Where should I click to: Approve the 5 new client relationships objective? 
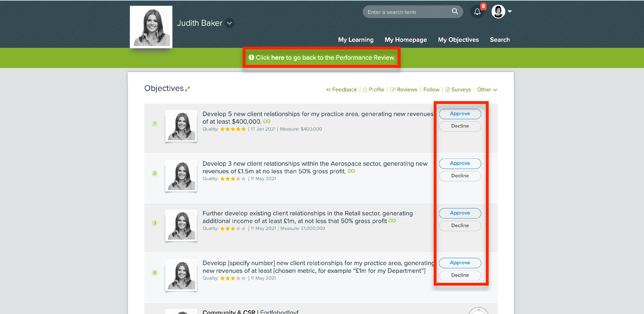pos(460,114)
